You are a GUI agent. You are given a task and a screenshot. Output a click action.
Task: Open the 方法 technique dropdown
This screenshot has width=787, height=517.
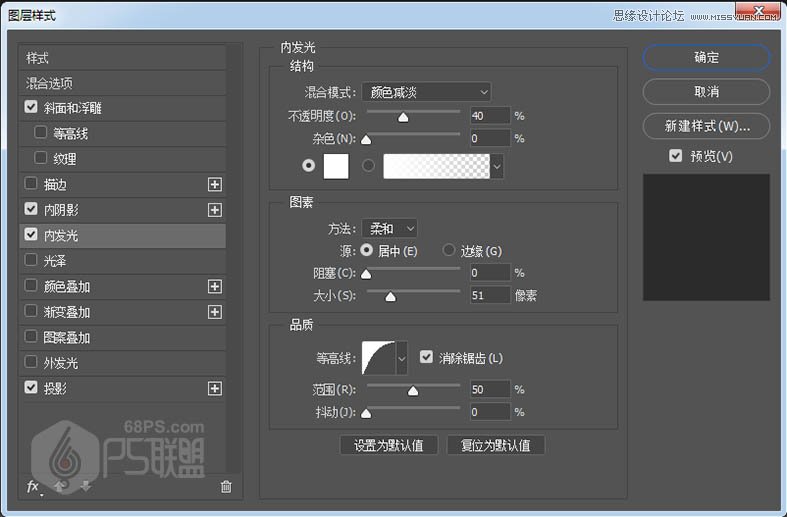coord(389,229)
